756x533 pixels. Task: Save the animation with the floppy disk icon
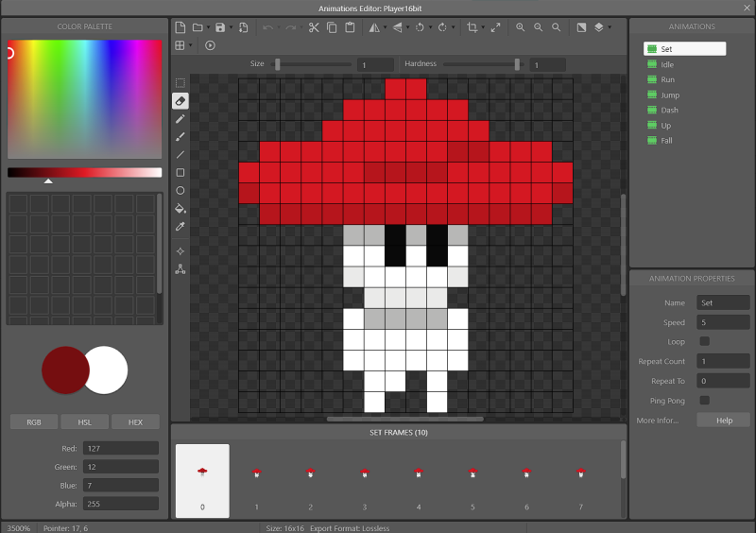(x=220, y=27)
